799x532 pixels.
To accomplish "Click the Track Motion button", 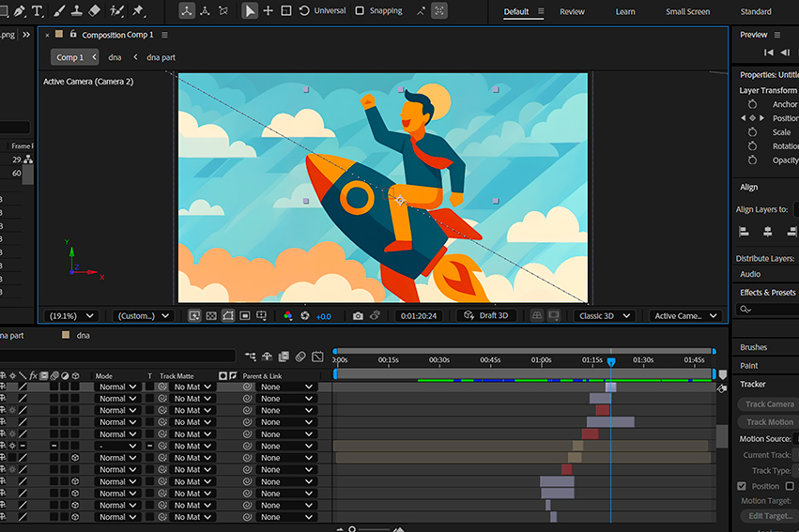I will pos(769,422).
